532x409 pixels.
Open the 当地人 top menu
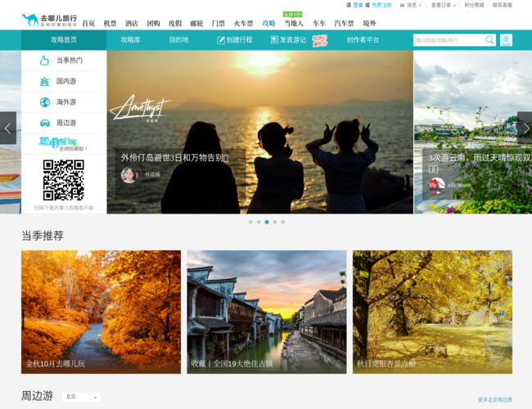coord(294,23)
